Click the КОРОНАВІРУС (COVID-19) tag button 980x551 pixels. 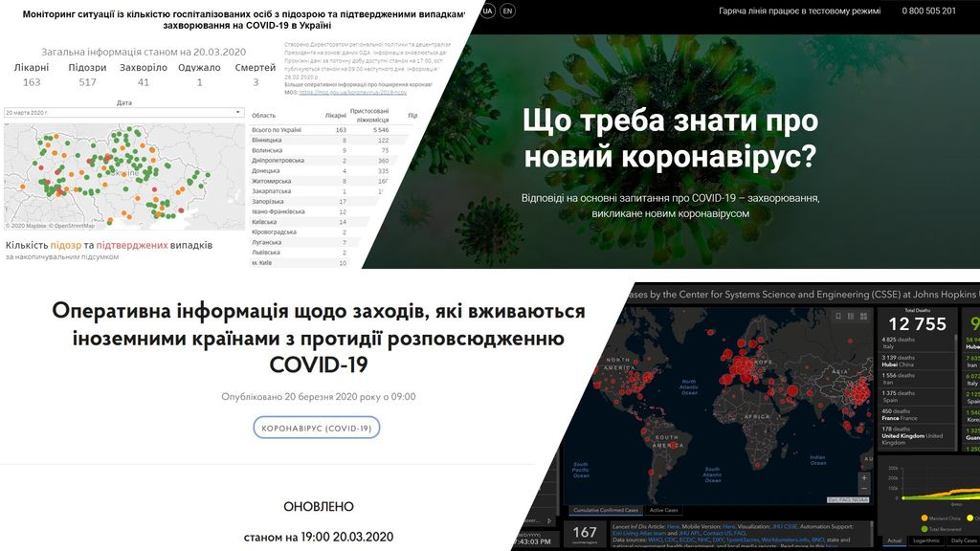316,428
